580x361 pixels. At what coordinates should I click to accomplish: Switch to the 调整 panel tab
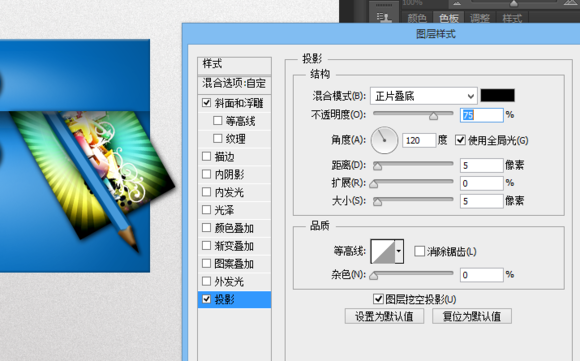pos(480,18)
